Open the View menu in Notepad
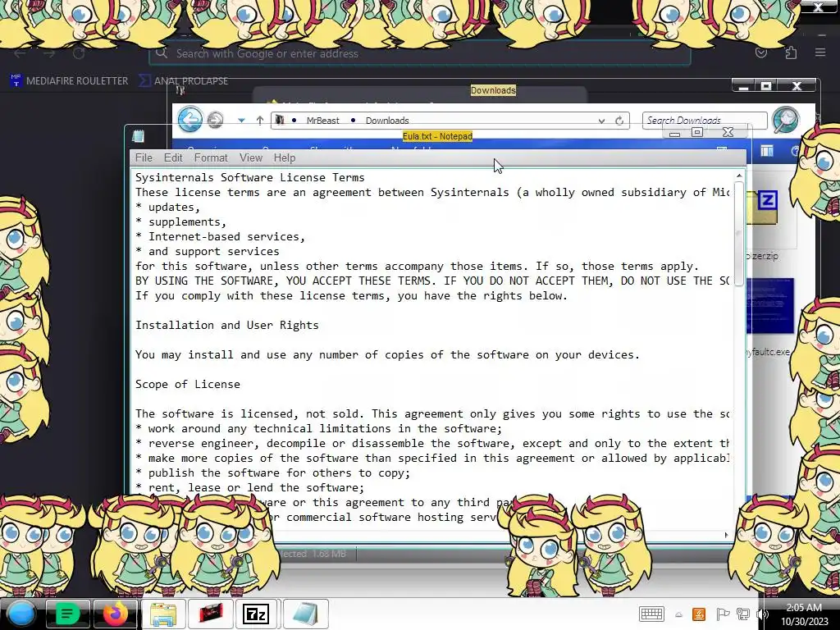This screenshot has width=840, height=630. (251, 157)
